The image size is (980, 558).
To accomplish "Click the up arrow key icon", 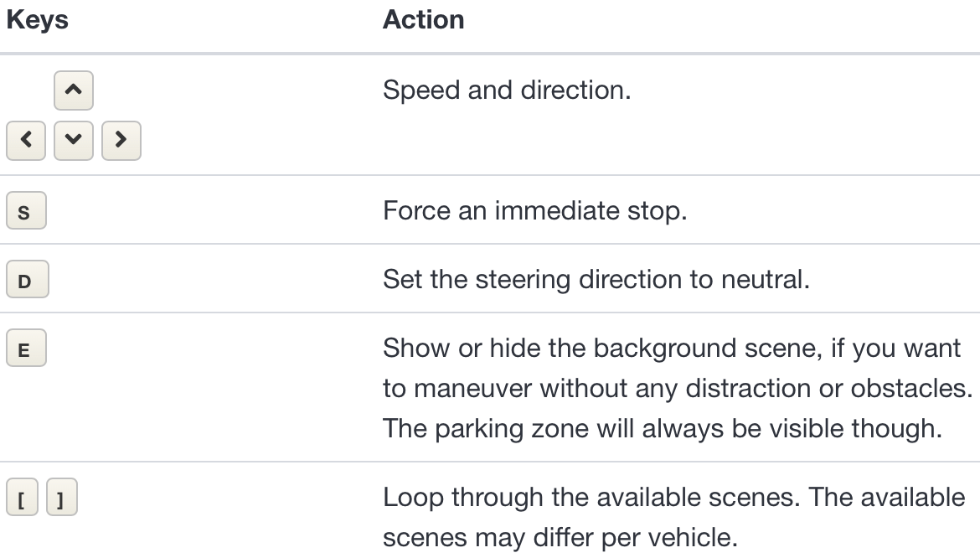I will pos(74,90).
